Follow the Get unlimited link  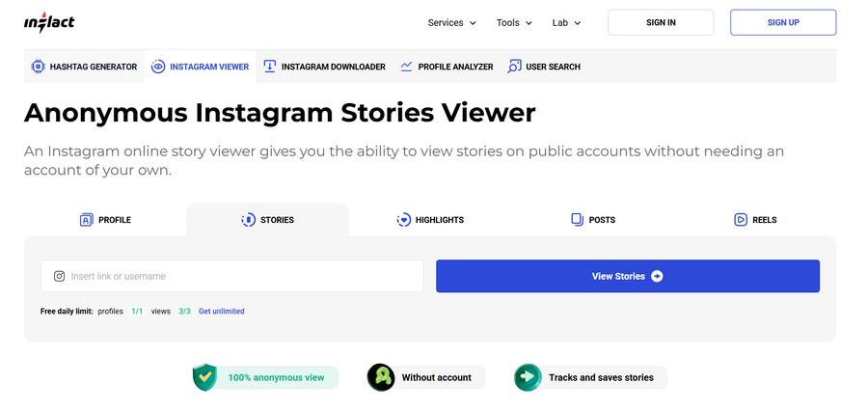pos(221,312)
